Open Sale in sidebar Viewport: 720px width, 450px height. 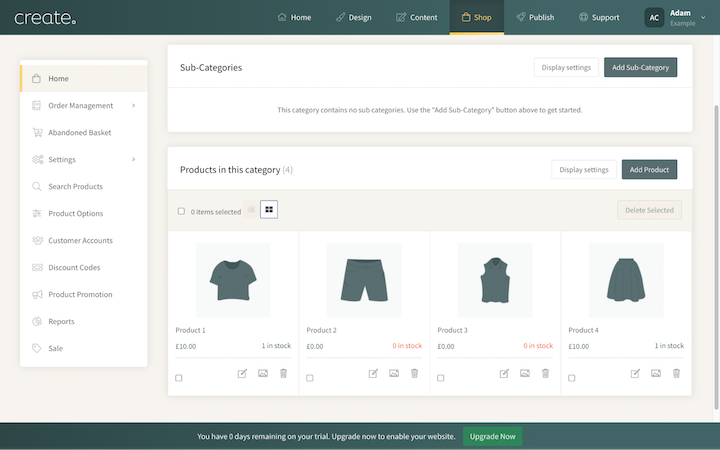84,349
